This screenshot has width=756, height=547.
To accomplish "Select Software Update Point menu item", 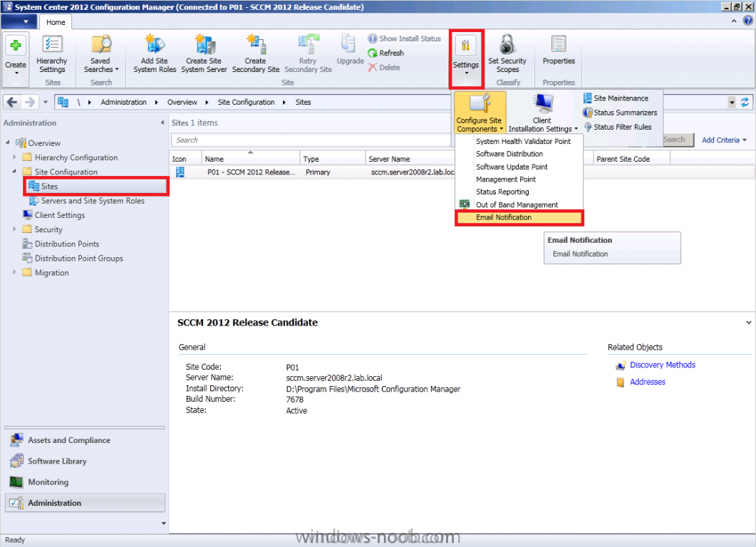I will [519, 167].
